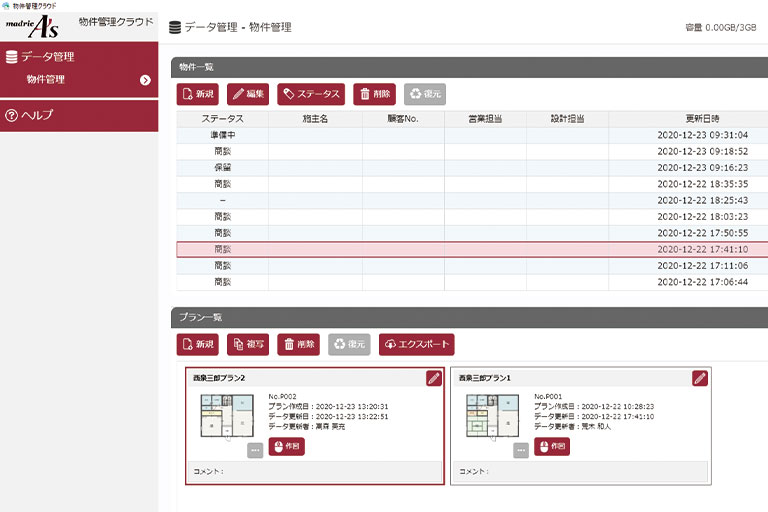The height and width of the screenshot is (512, 768).
Task: Click ellipsis button on 西泉三郎プラン2 card
Action: [x=255, y=450]
